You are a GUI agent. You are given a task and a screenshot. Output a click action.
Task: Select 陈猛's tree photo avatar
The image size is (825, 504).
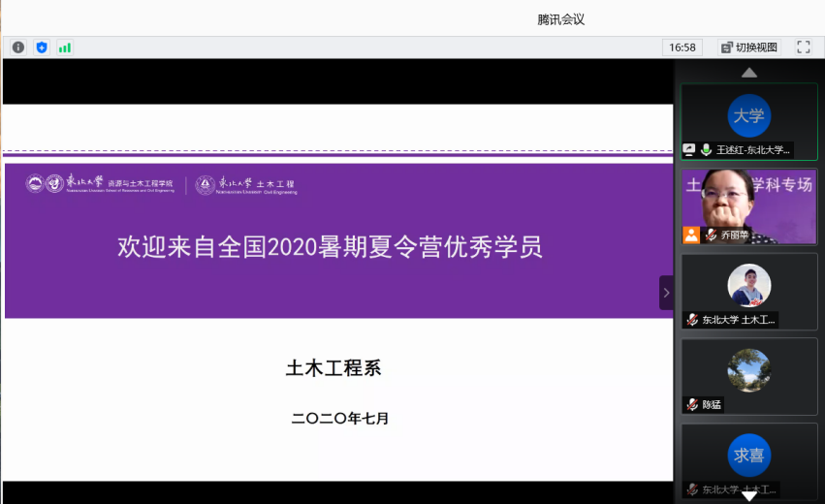(x=748, y=369)
